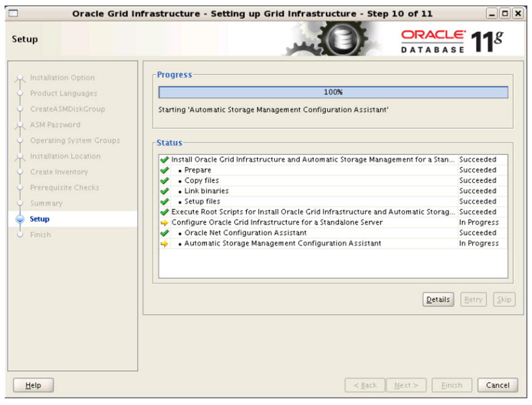The width and height of the screenshot is (532, 405).
Task: Select the active Setup step
Action: point(39,219)
